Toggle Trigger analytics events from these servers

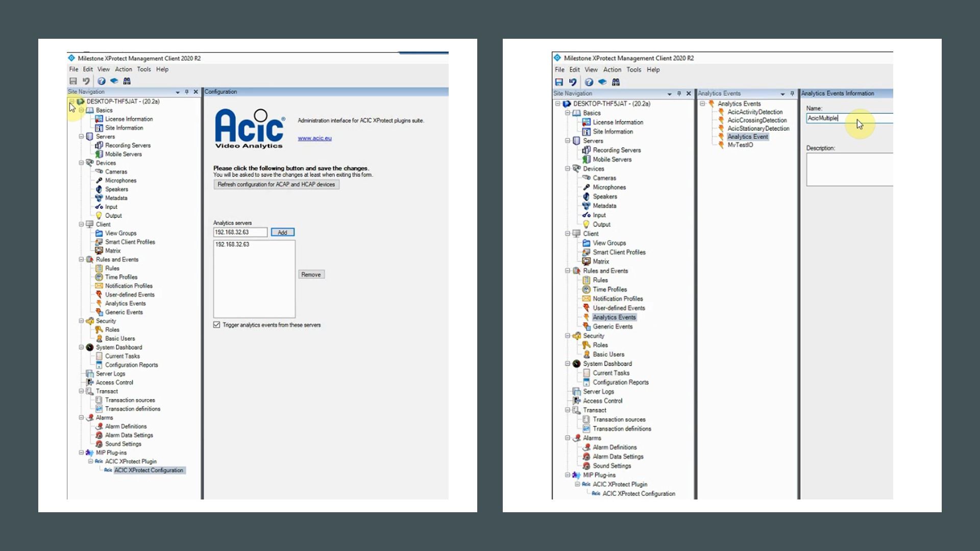[x=216, y=325]
